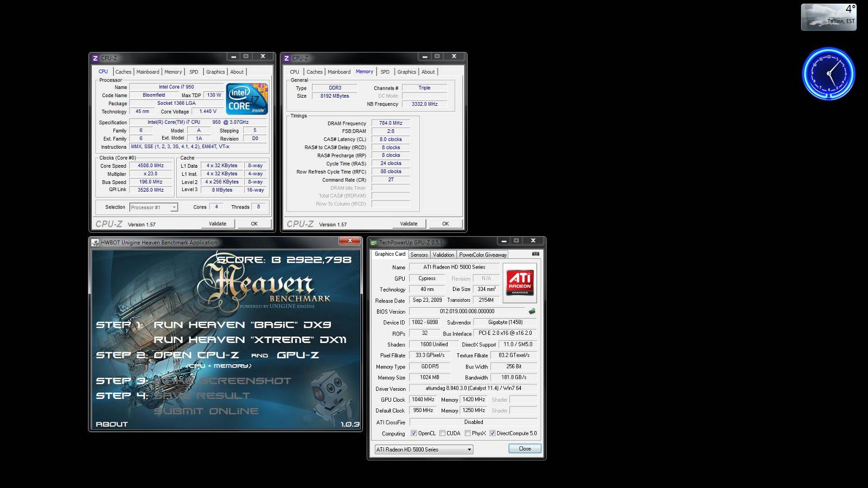The width and height of the screenshot is (868, 488).
Task: Switch to Mainboard tab in CPU-Z processor window
Action: [x=148, y=72]
